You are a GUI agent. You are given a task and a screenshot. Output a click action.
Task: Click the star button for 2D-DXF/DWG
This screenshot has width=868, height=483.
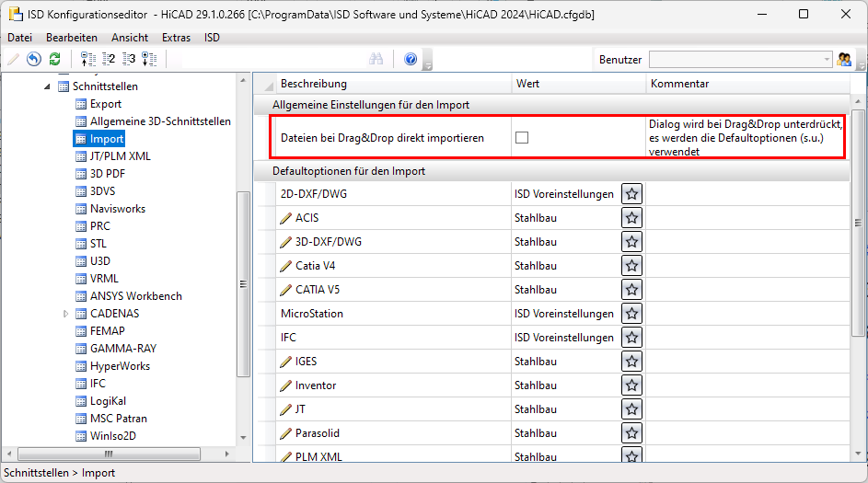tap(631, 194)
